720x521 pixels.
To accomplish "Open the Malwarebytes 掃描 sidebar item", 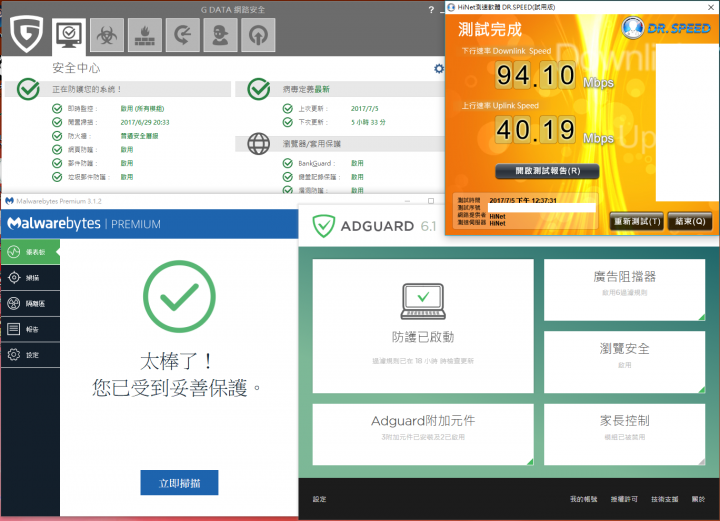I will (x=30, y=278).
